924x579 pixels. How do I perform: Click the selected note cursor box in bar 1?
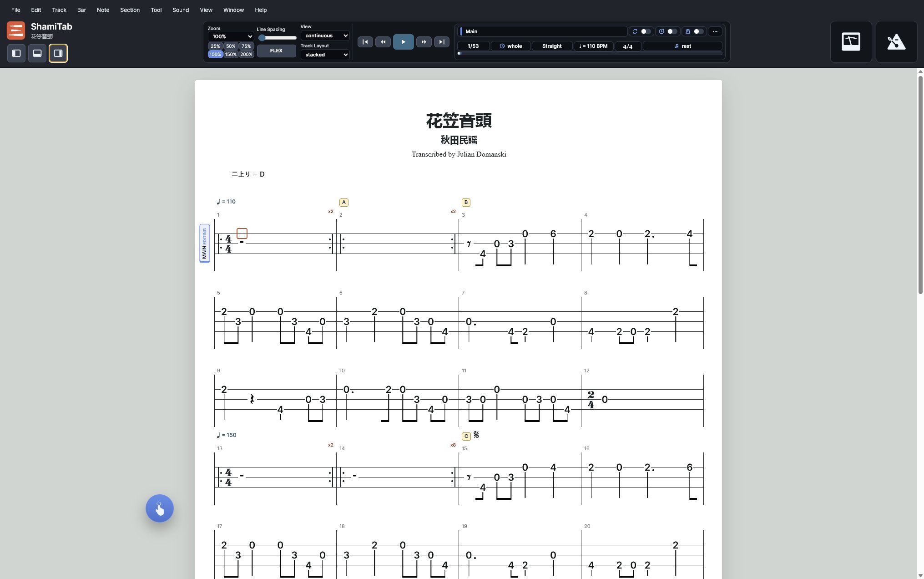click(x=242, y=234)
